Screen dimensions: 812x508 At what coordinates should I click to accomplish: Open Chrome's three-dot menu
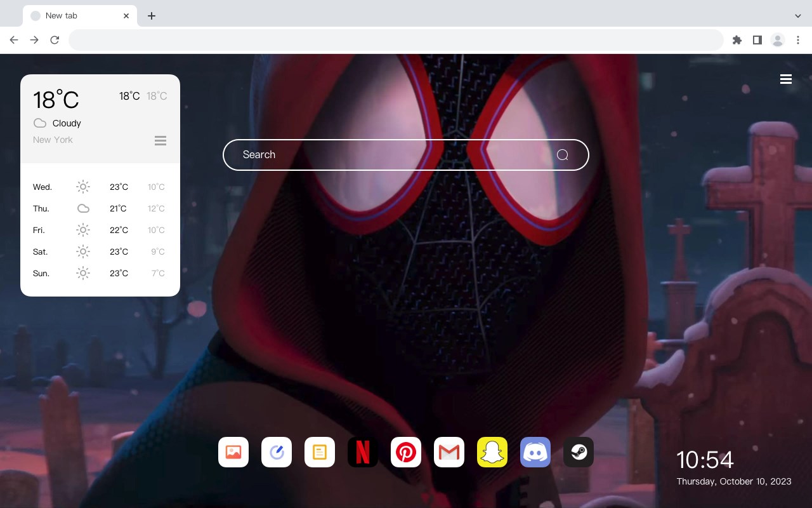(798, 40)
